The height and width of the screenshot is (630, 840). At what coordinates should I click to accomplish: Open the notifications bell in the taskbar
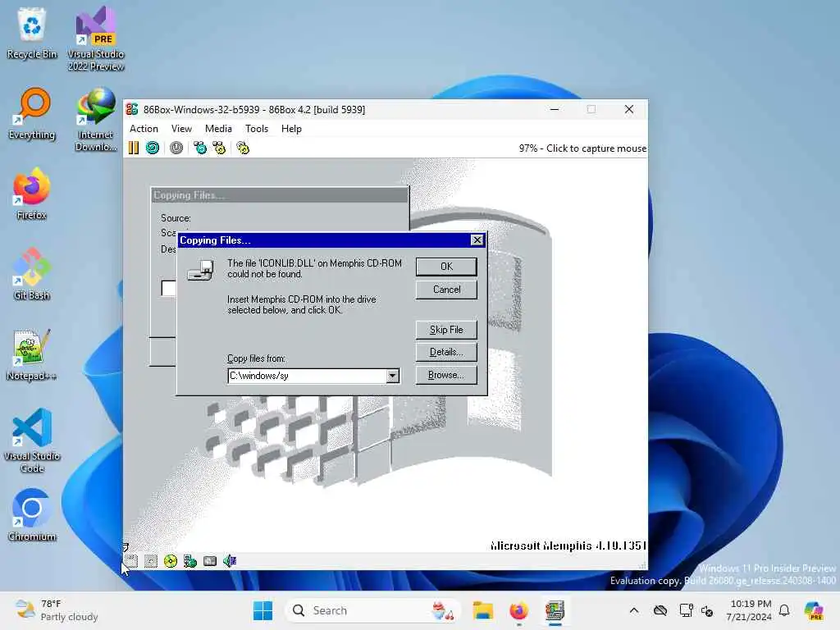point(784,610)
